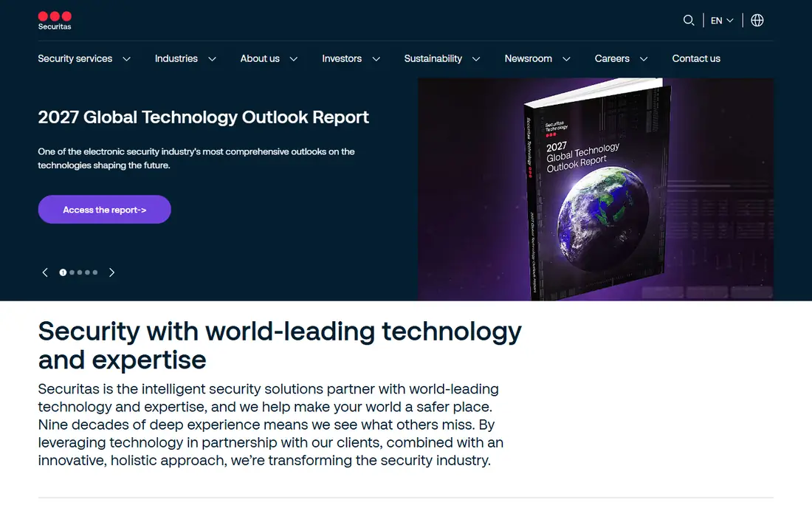Screen dimensions: 812x508
Task: Select the first carousel dot
Action: point(63,272)
